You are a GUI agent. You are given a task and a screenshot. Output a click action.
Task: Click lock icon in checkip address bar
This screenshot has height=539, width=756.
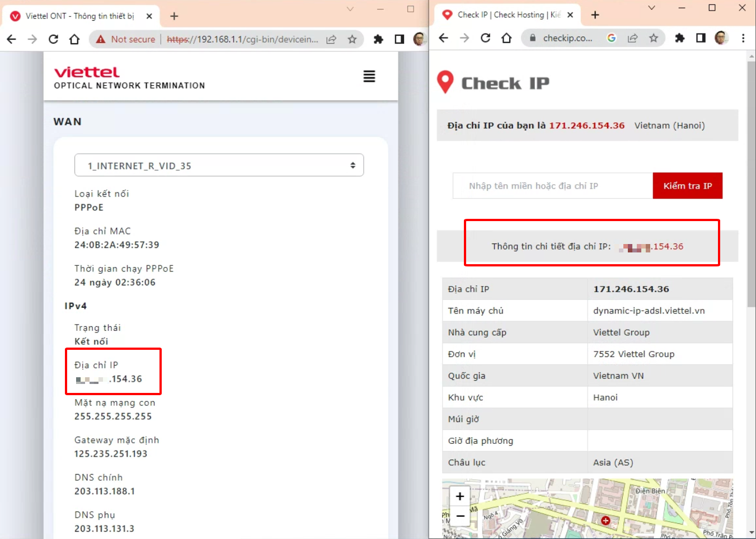[x=532, y=38]
